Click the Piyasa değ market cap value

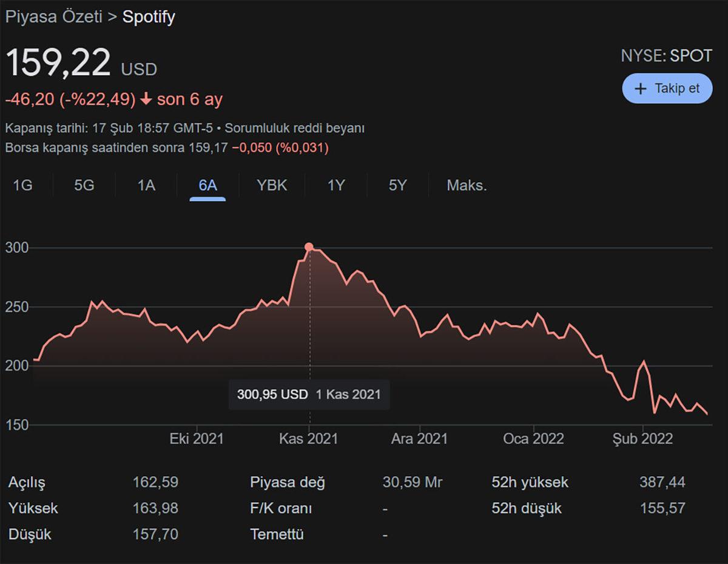point(412,483)
